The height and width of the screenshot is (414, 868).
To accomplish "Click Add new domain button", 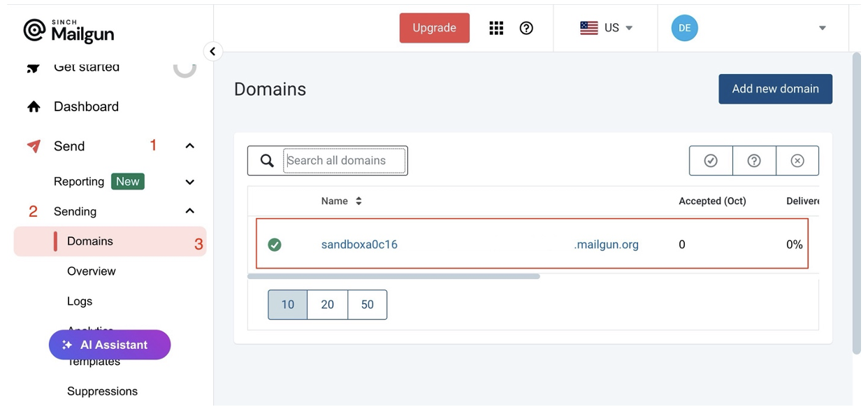I will (x=775, y=89).
